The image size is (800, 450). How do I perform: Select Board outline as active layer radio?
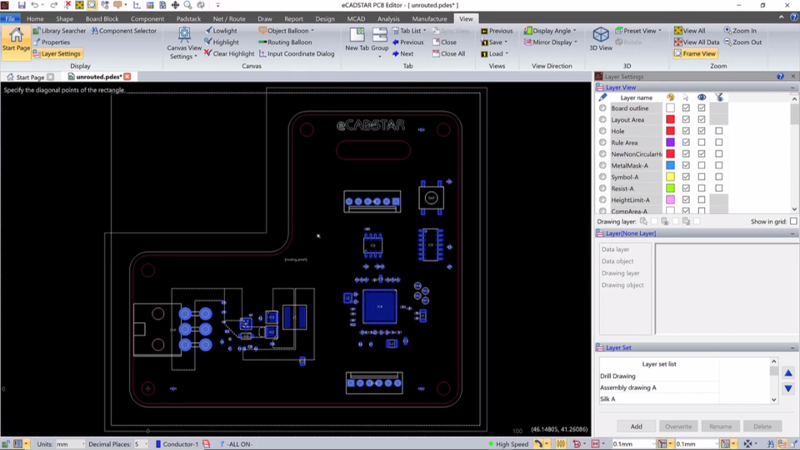coord(603,108)
